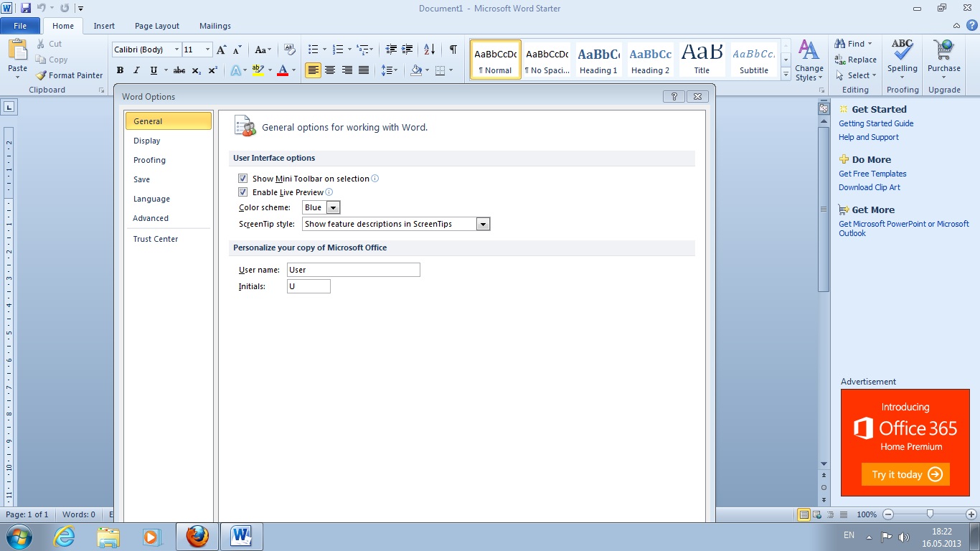The width and height of the screenshot is (980, 551).
Task: Expand the Find dropdown arrow
Action: (x=870, y=44)
